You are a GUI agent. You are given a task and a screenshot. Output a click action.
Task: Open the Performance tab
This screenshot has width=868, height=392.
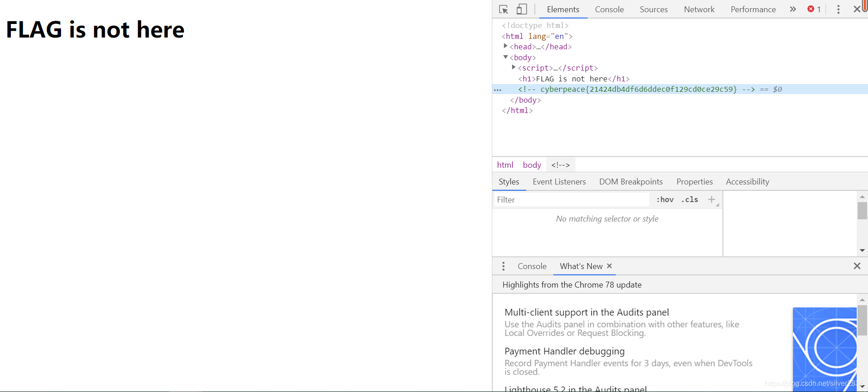coord(753,9)
